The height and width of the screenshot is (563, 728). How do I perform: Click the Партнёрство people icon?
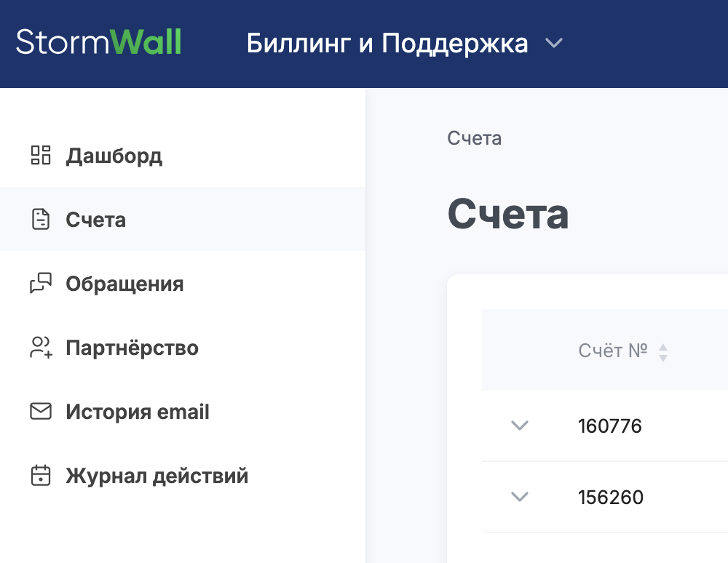pyautogui.click(x=41, y=348)
